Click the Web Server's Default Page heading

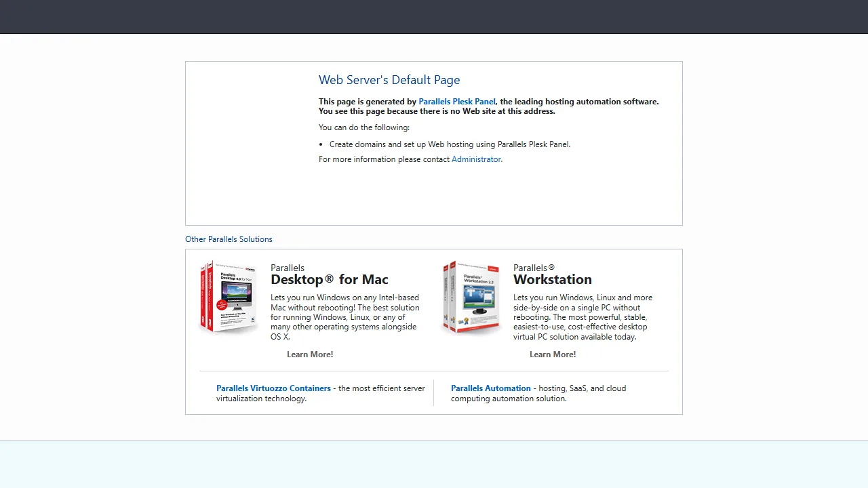tap(389, 80)
